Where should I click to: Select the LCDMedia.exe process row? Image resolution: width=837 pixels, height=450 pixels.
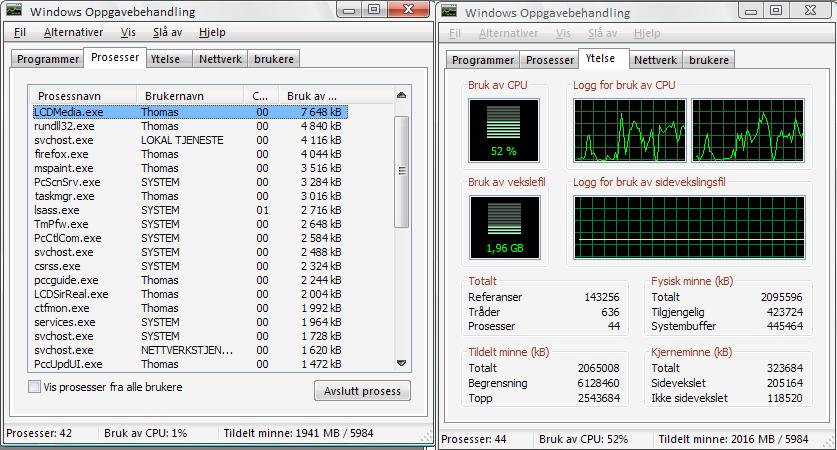[189, 112]
